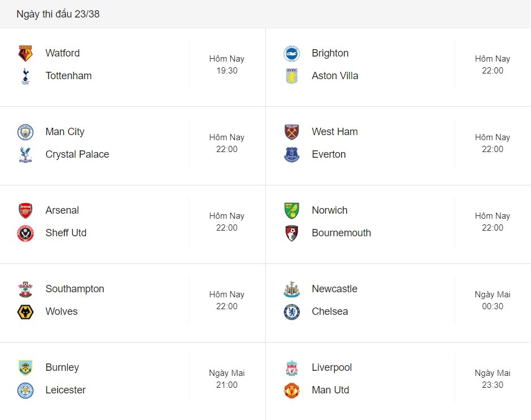Click the Man Utd crest icon
531x420 pixels.
pyautogui.click(x=292, y=390)
